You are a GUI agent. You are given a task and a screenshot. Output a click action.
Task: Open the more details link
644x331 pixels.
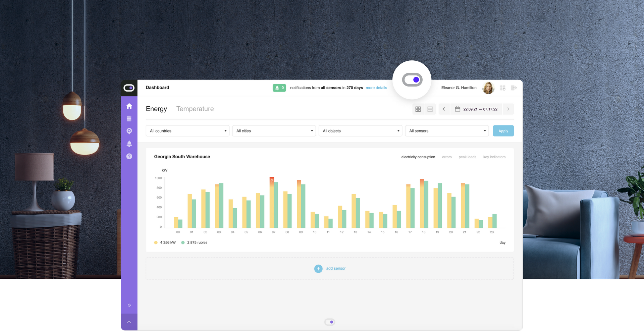coord(376,88)
